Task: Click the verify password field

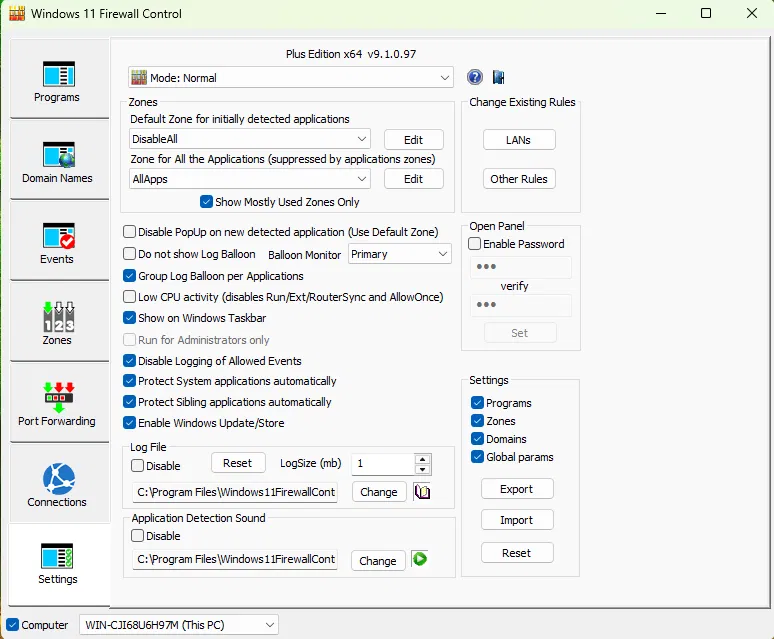Action: 521,305
